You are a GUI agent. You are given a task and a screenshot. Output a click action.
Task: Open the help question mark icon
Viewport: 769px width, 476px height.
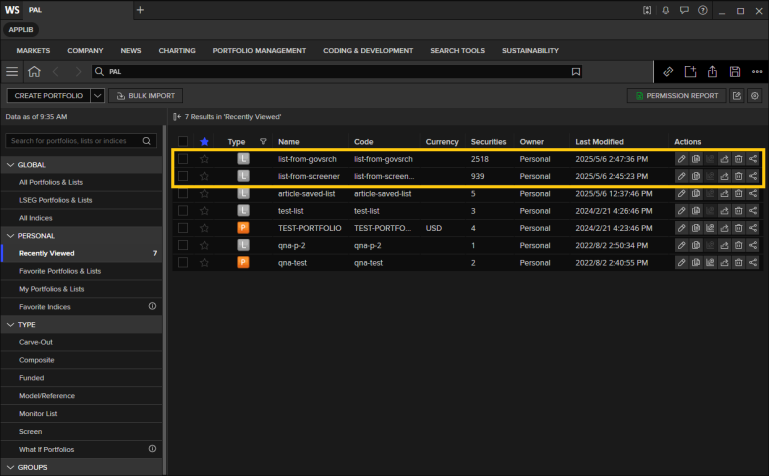pyautogui.click(x=703, y=10)
